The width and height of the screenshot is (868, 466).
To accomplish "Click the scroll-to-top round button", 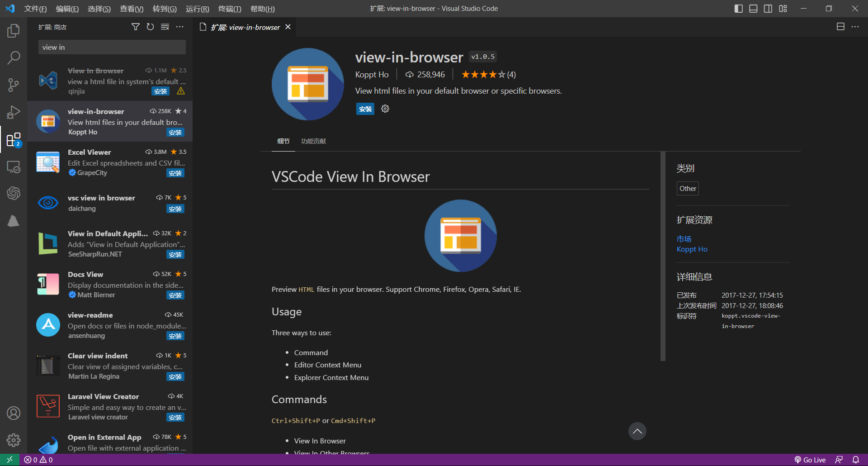I will point(637,431).
